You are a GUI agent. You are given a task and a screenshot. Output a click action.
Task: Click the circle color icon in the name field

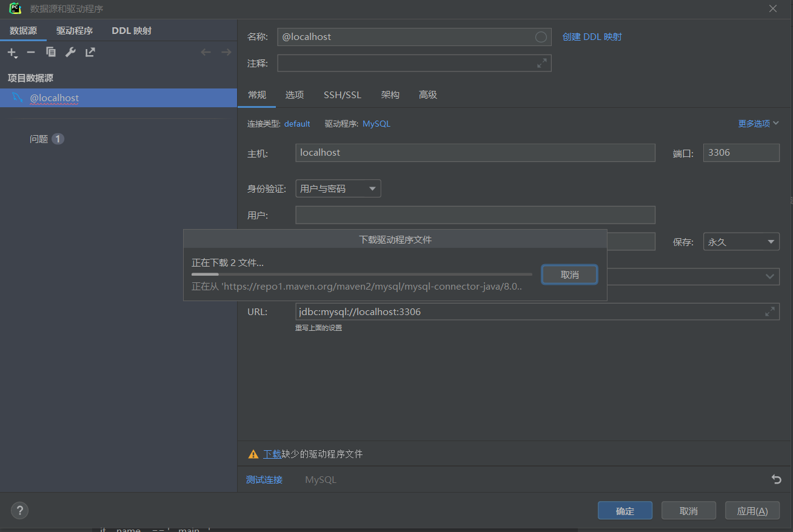pos(541,37)
